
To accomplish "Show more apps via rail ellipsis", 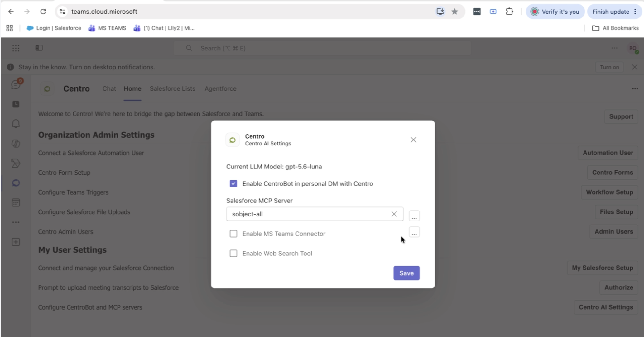I will click(x=16, y=222).
